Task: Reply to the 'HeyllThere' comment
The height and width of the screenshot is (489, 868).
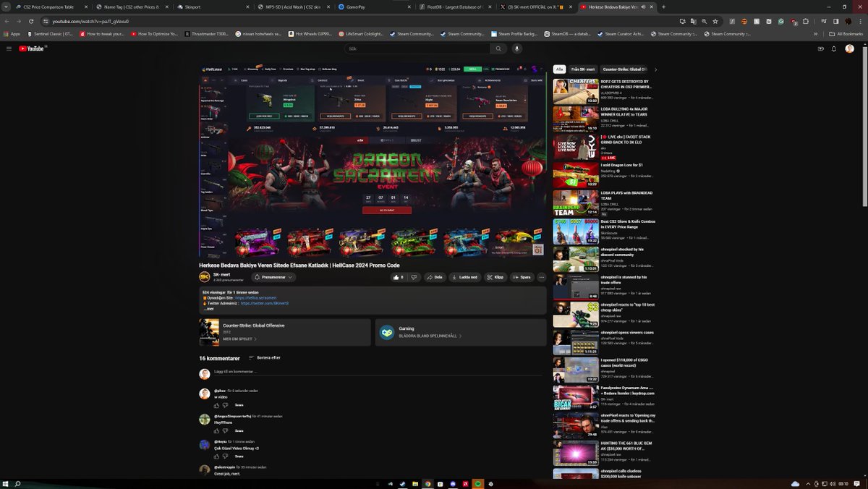Action: 239,430
